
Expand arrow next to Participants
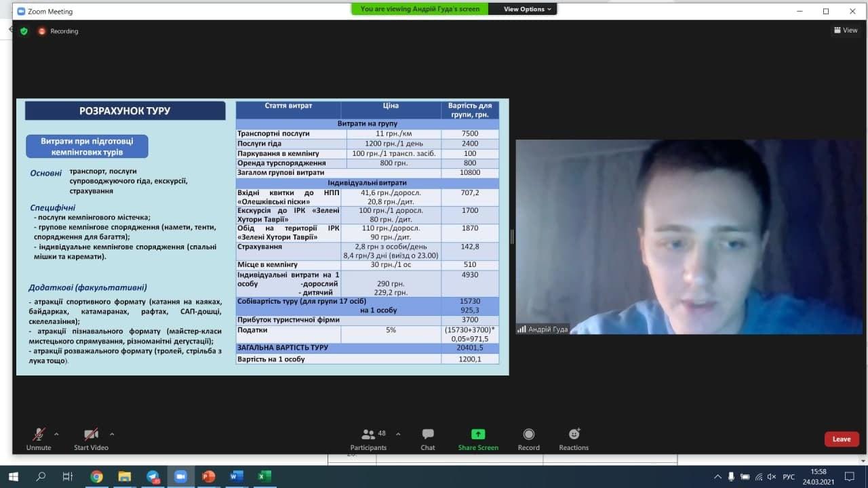tap(398, 434)
